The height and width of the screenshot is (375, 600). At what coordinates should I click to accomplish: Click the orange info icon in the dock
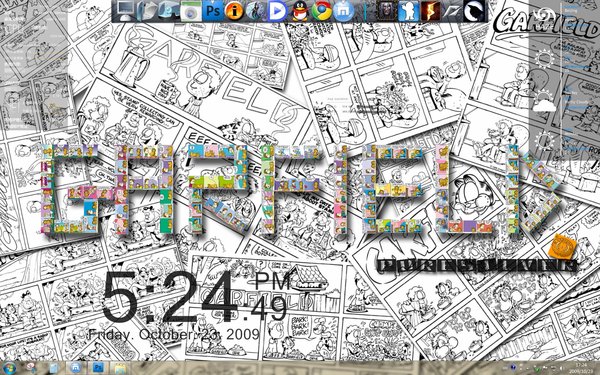234,11
